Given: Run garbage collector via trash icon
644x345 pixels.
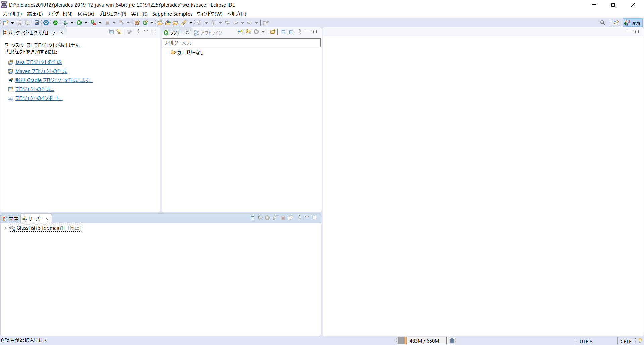Looking at the screenshot, I should 452,341.
